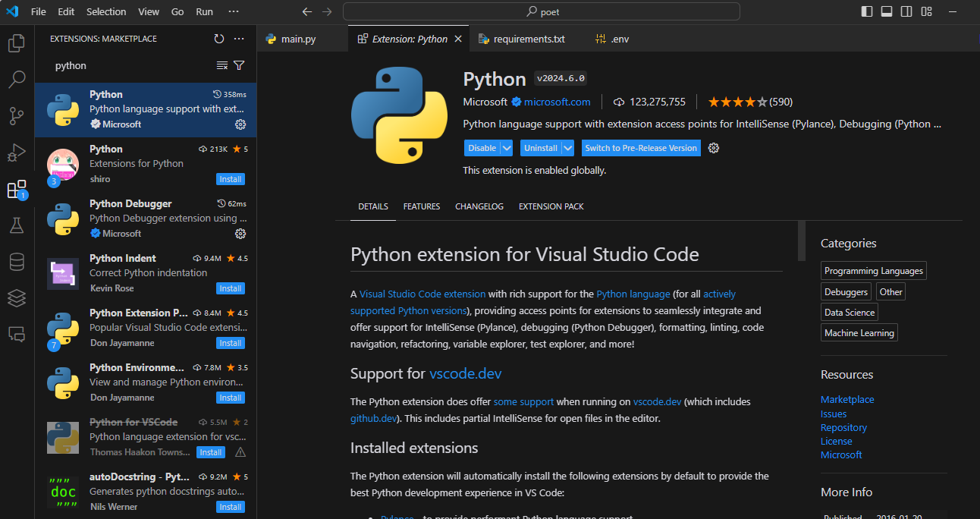Clear extensions search results icon
The width and height of the screenshot is (980, 519).
(222, 65)
